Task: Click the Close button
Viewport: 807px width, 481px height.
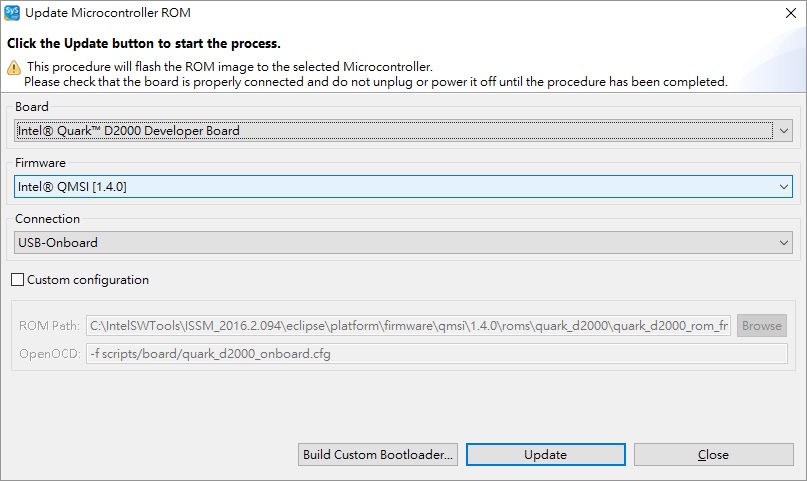Action: [713, 455]
